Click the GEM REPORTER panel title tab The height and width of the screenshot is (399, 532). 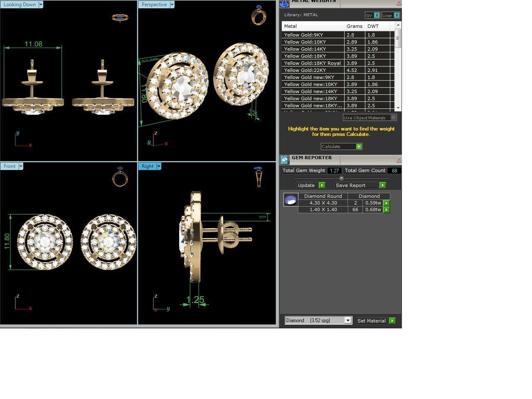(x=312, y=158)
